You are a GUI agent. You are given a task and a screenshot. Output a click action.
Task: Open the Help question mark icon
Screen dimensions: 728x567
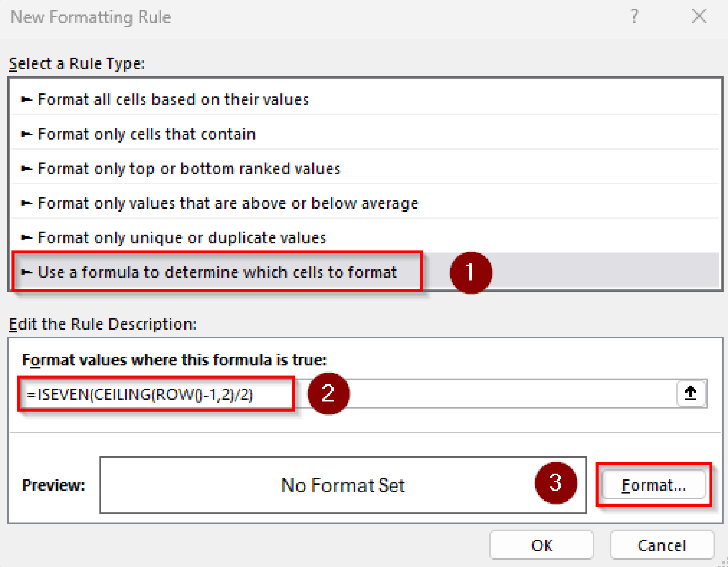point(634,16)
